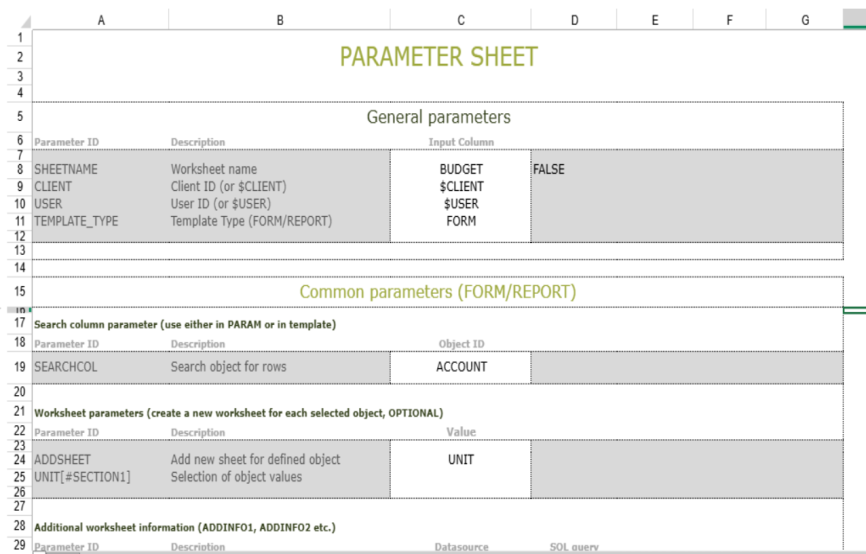
Task: Select column A header
Action: pos(101,20)
